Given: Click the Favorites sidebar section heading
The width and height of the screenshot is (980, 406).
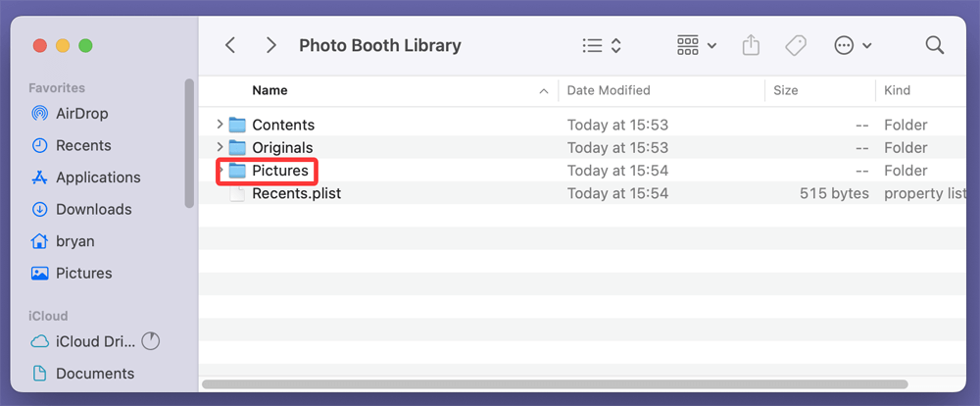Looking at the screenshot, I should (x=57, y=88).
